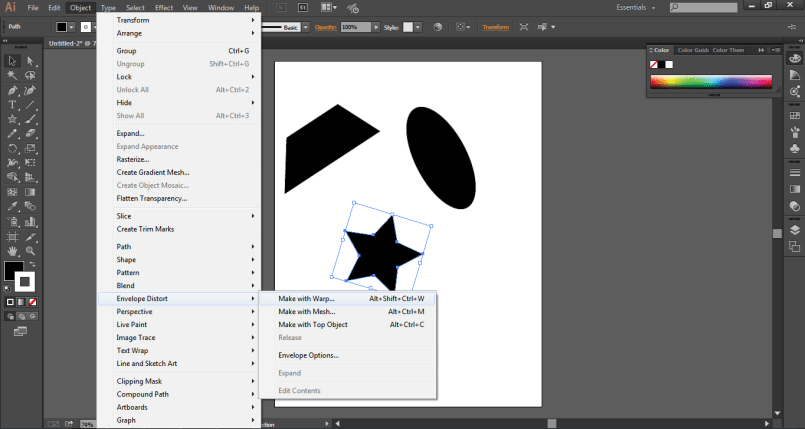Click the orange Transform link
Viewport: 805px width, 429px height.
pyautogui.click(x=496, y=27)
